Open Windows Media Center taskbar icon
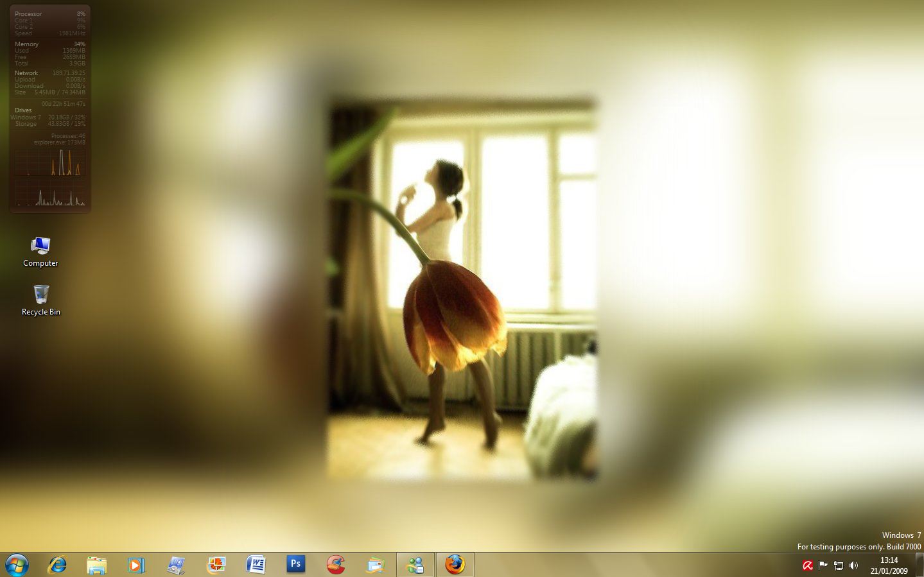 pyautogui.click(x=176, y=565)
